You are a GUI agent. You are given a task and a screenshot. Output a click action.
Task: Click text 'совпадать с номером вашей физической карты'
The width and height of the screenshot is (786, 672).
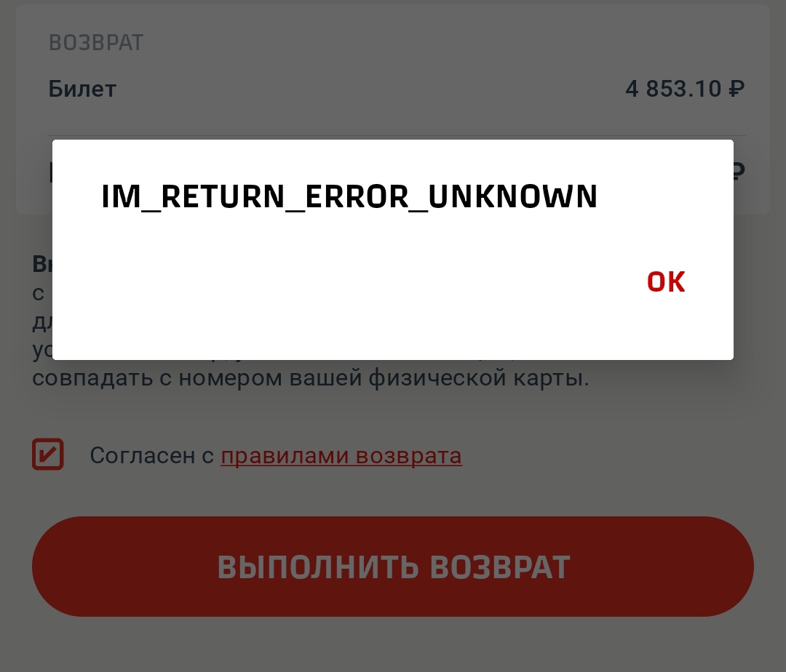309,377
